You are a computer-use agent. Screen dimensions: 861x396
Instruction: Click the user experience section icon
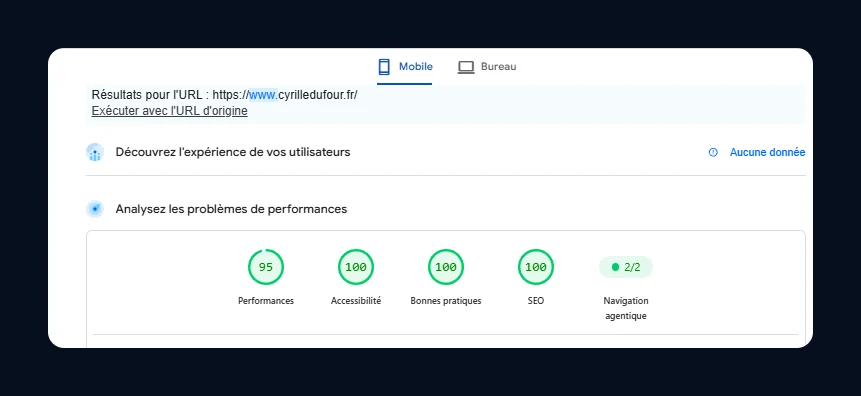point(95,152)
